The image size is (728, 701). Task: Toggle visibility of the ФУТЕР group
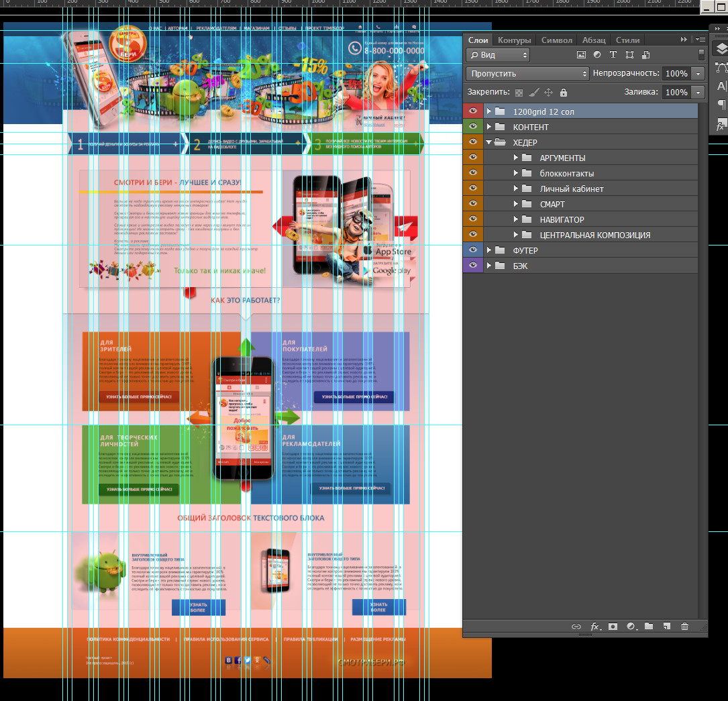(x=473, y=250)
